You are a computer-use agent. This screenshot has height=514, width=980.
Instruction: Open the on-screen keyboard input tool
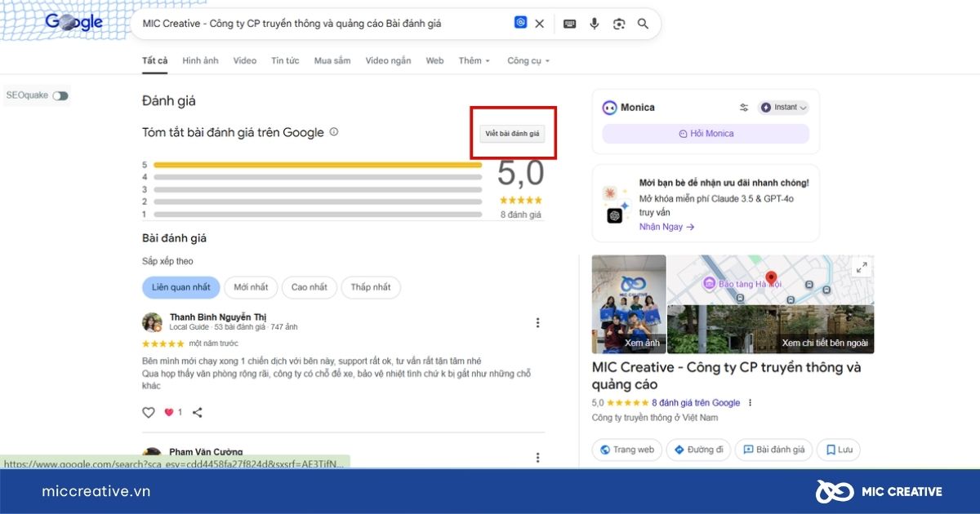tap(570, 24)
